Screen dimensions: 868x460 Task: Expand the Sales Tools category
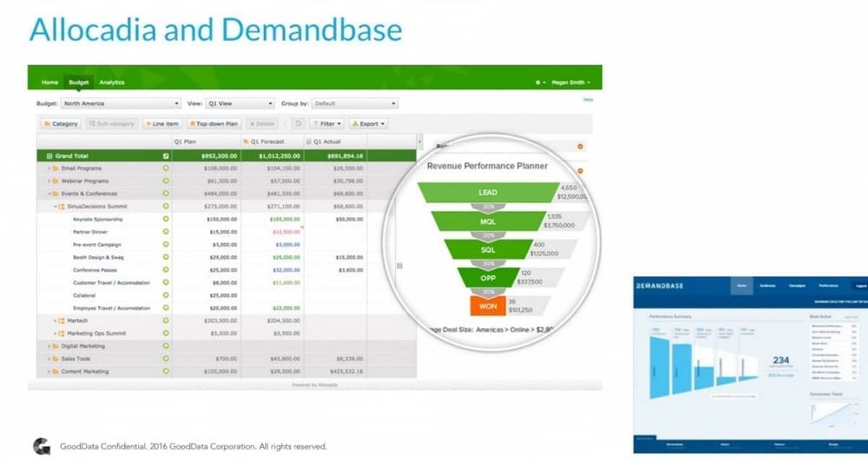49,358
